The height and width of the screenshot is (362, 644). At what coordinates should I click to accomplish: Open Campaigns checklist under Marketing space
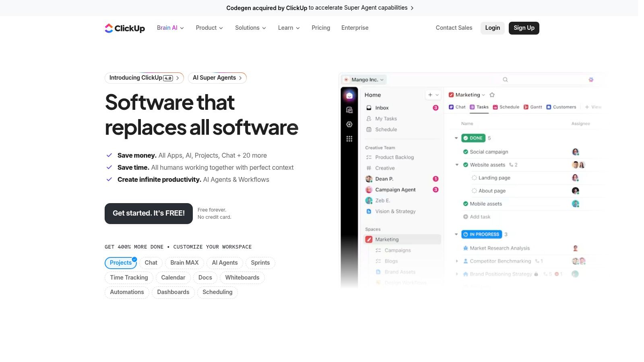(x=397, y=250)
